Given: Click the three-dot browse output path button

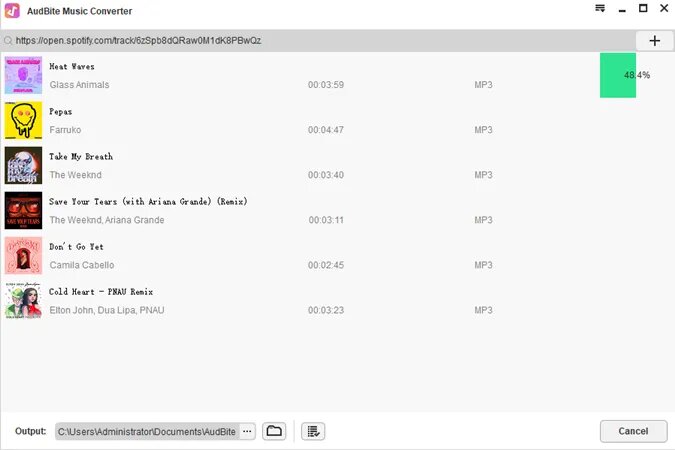Looking at the screenshot, I should pyautogui.click(x=247, y=431).
